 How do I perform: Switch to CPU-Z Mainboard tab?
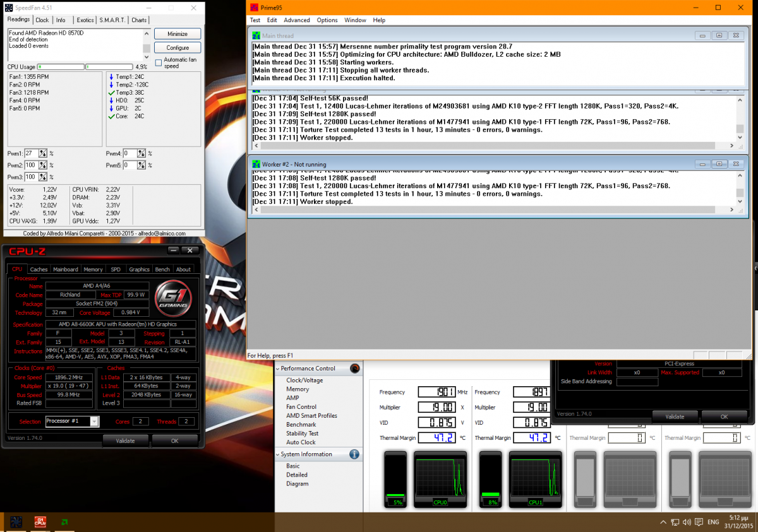pos(66,269)
